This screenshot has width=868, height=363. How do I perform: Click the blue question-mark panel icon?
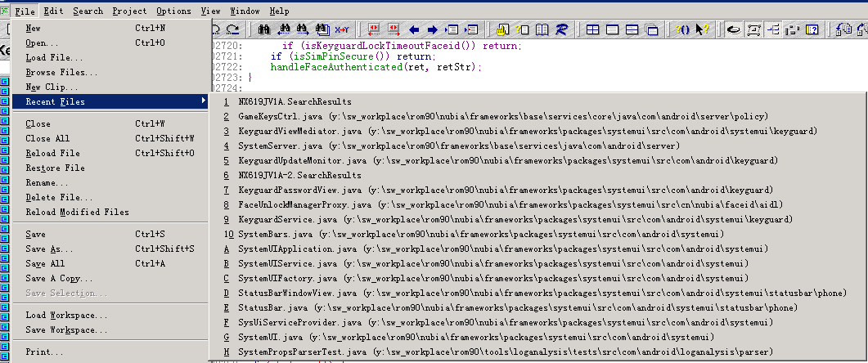pos(812,29)
